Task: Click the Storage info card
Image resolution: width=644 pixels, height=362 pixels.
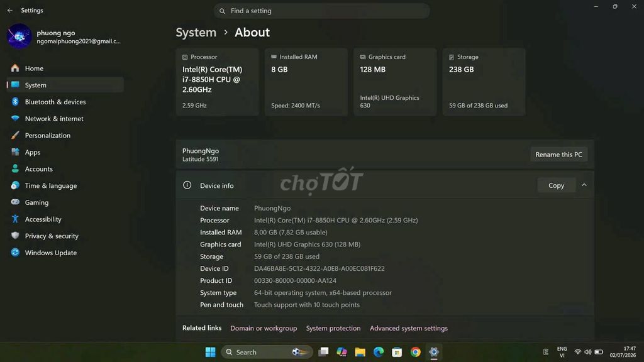Action: pos(484,82)
